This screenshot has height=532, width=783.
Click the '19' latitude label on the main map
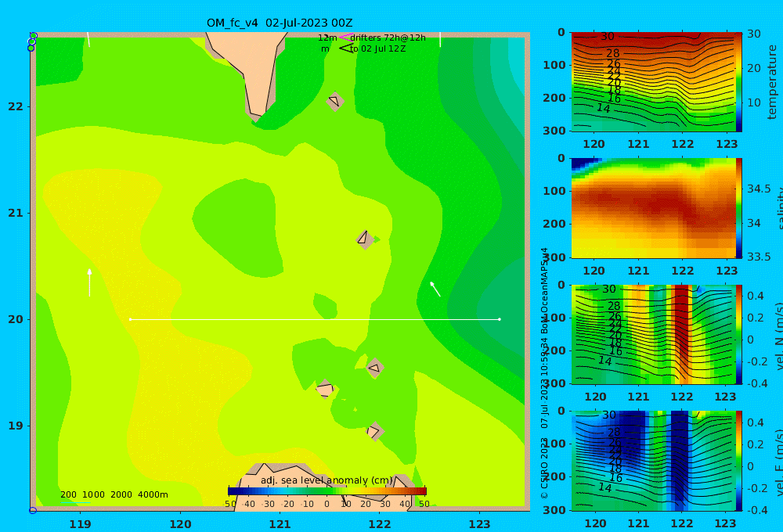[x=16, y=426]
